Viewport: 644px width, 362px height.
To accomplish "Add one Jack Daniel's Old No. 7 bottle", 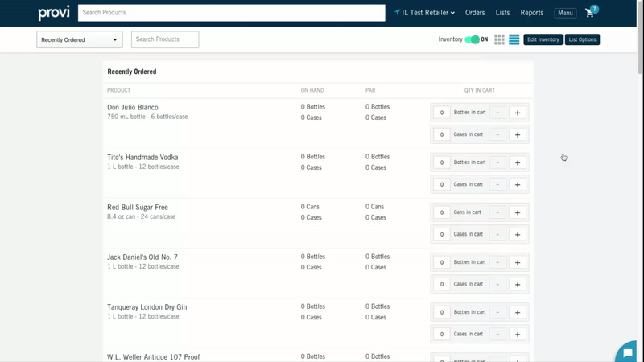I will [x=518, y=262].
